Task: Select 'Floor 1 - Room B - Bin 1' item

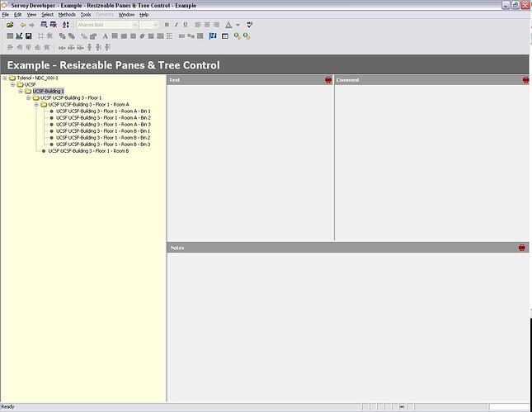Action: [x=103, y=130]
